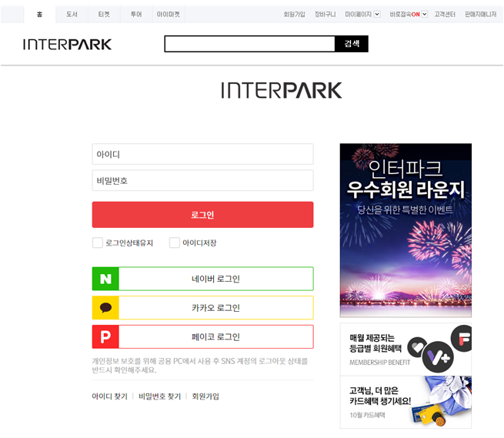
Task: Open 판매자매니저 in the top menu
Action: [x=481, y=14]
